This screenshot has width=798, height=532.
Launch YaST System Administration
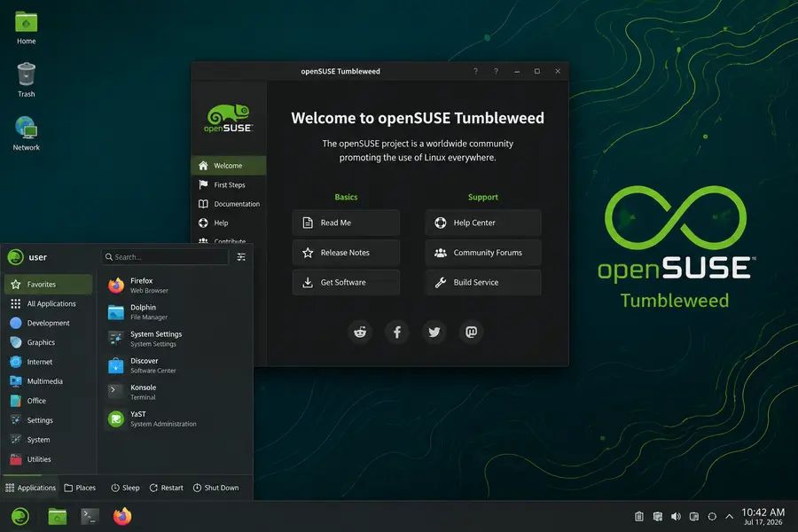176,419
